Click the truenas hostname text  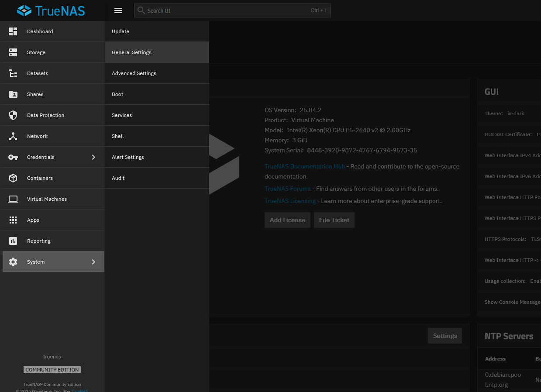pyautogui.click(x=52, y=357)
